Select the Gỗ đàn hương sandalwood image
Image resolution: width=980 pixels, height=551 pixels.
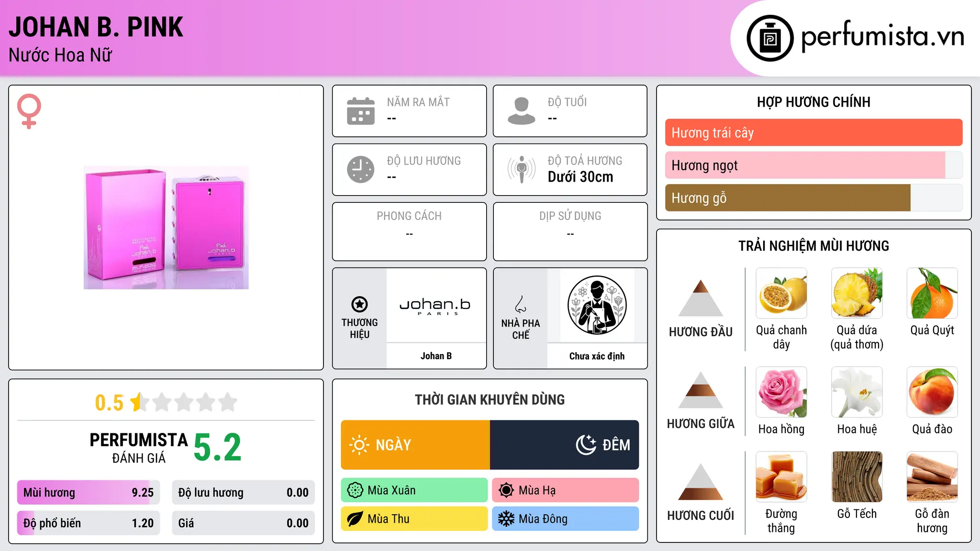pyautogui.click(x=932, y=477)
